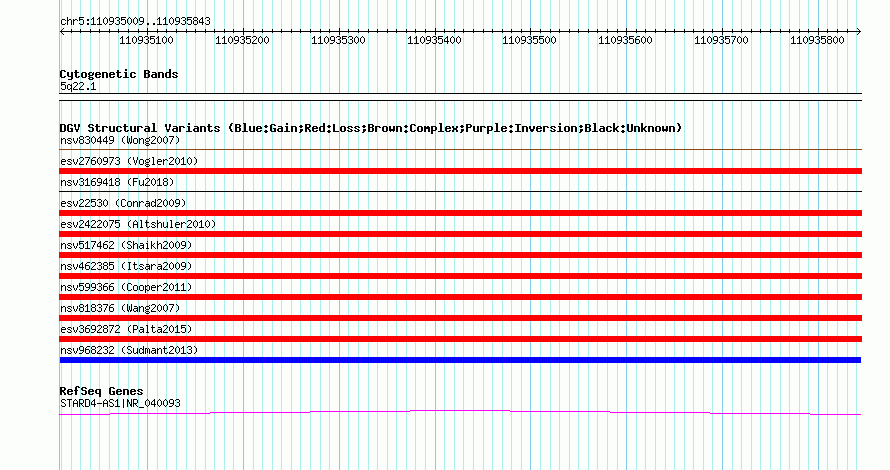Select variant label nsv517462 (Shaikh2009)

click(126, 245)
